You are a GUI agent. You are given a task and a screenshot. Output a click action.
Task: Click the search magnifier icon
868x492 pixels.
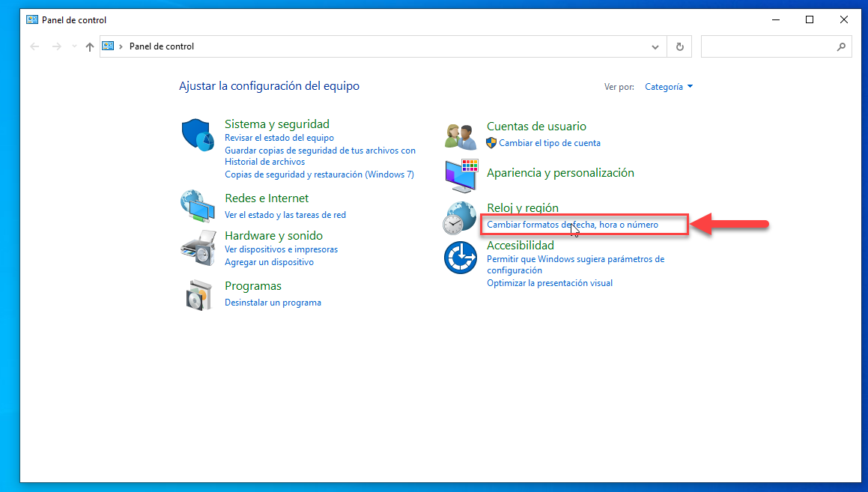pyautogui.click(x=841, y=47)
